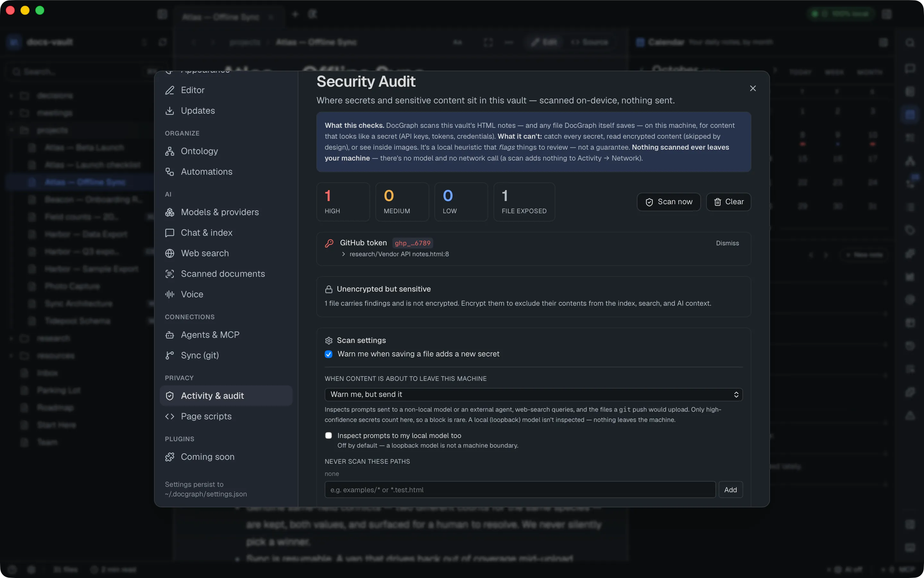Click the Scanned documents icon
Screen dimensions: 924x578
coord(169,274)
